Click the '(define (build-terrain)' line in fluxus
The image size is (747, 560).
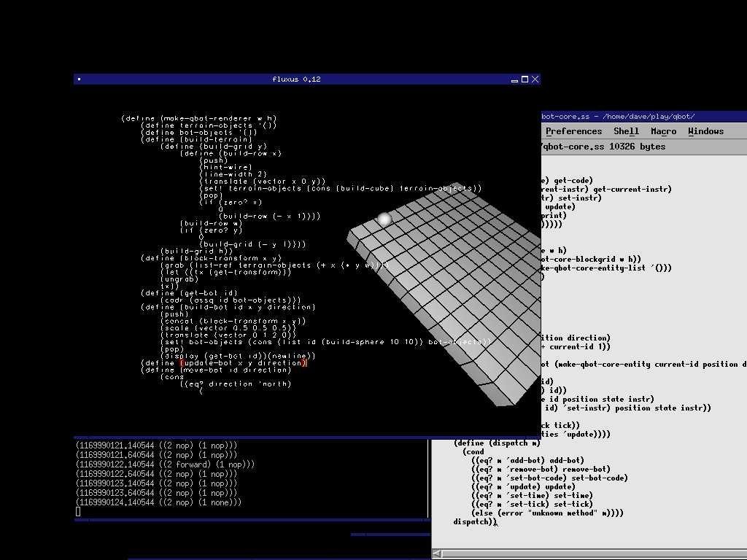[197, 139]
